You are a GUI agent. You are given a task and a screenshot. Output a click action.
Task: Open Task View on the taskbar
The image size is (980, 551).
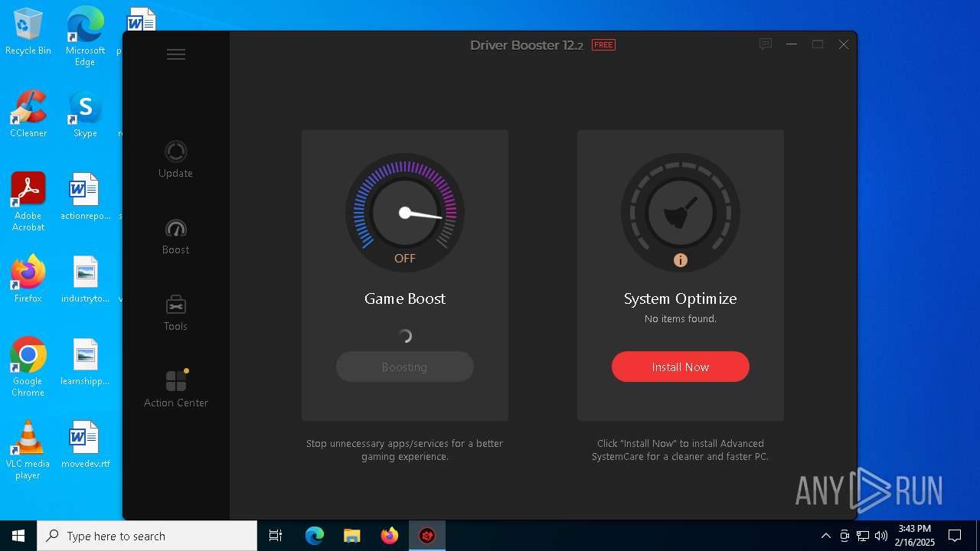(x=276, y=536)
